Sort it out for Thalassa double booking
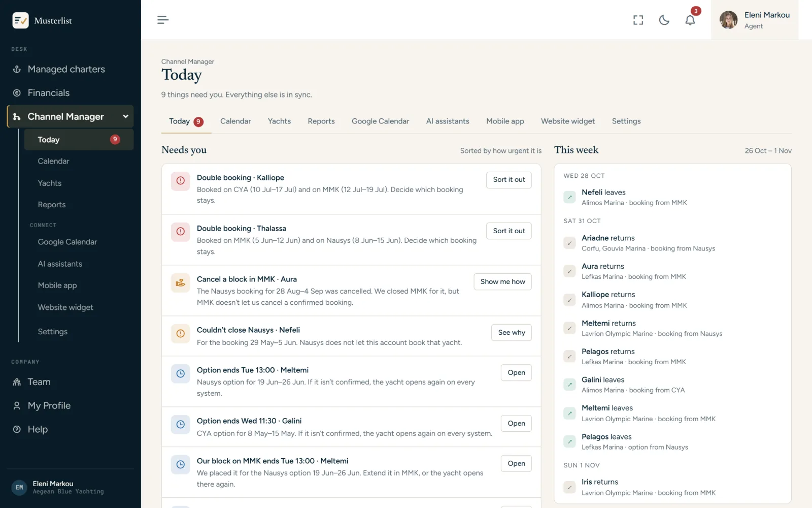Image resolution: width=812 pixels, height=508 pixels. pyautogui.click(x=509, y=231)
